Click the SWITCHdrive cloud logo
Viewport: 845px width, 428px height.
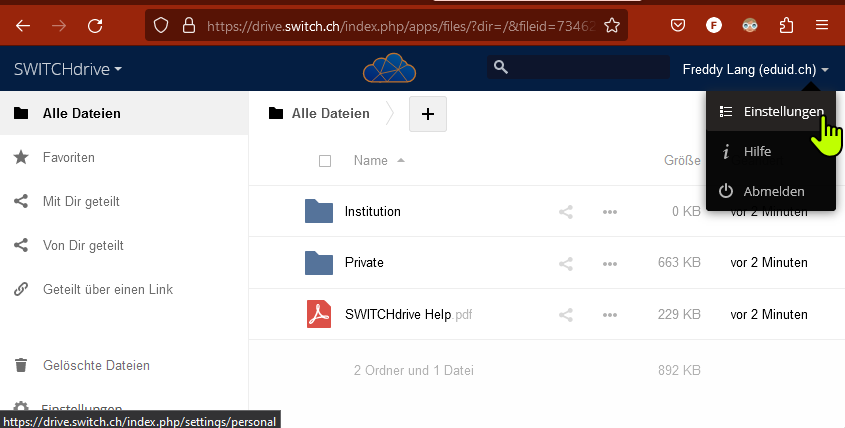coord(390,68)
